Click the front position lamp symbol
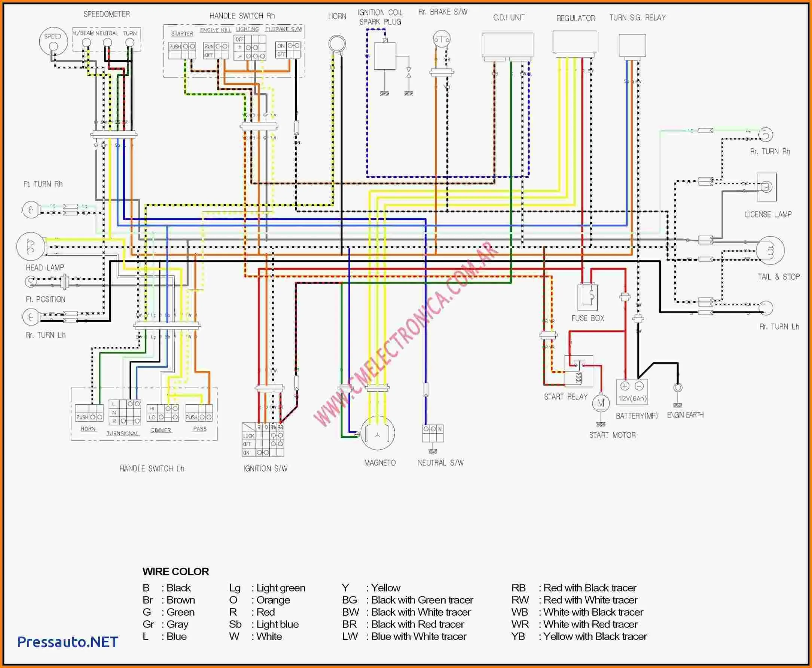Image resolution: width=812 pixels, height=668 pixels. [31, 282]
